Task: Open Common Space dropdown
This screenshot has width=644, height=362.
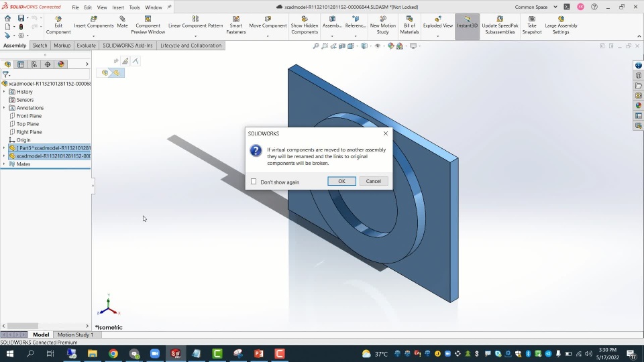Action: 555,7
